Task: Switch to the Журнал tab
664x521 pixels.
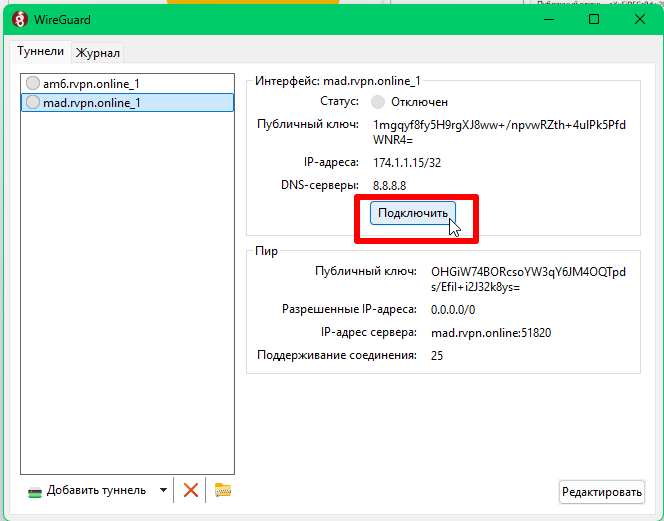Action: 97,53
